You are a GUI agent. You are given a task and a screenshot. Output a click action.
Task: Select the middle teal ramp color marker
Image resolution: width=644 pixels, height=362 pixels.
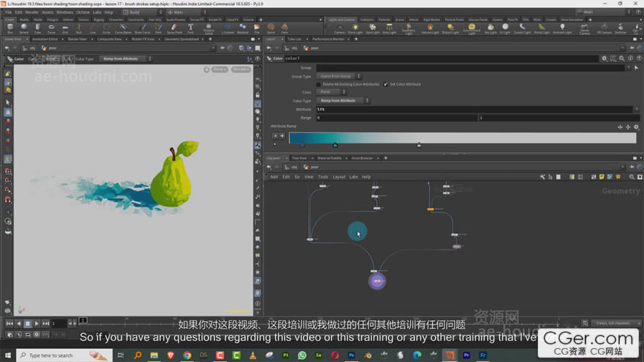pyautogui.click(x=335, y=145)
